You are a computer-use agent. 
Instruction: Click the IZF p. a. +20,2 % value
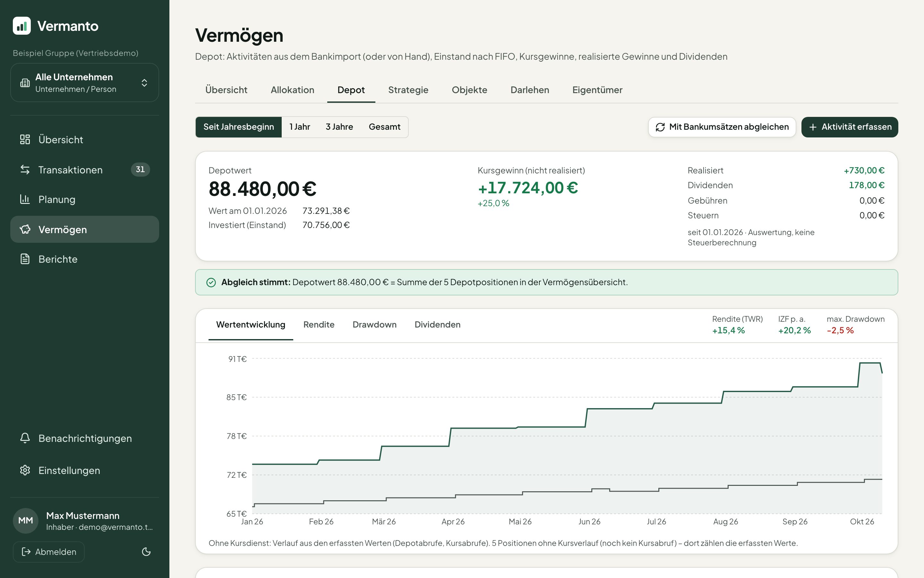(795, 330)
